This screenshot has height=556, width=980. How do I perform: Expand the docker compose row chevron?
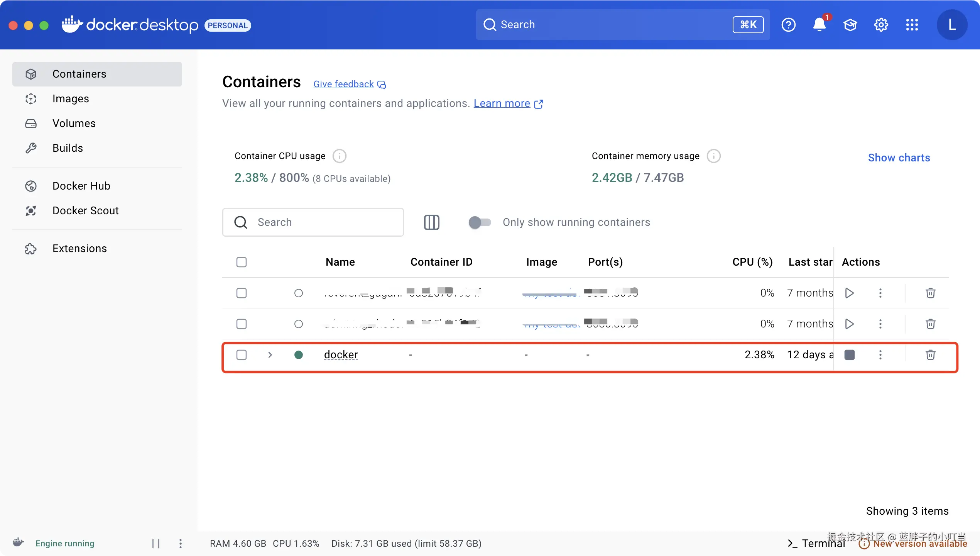click(270, 354)
